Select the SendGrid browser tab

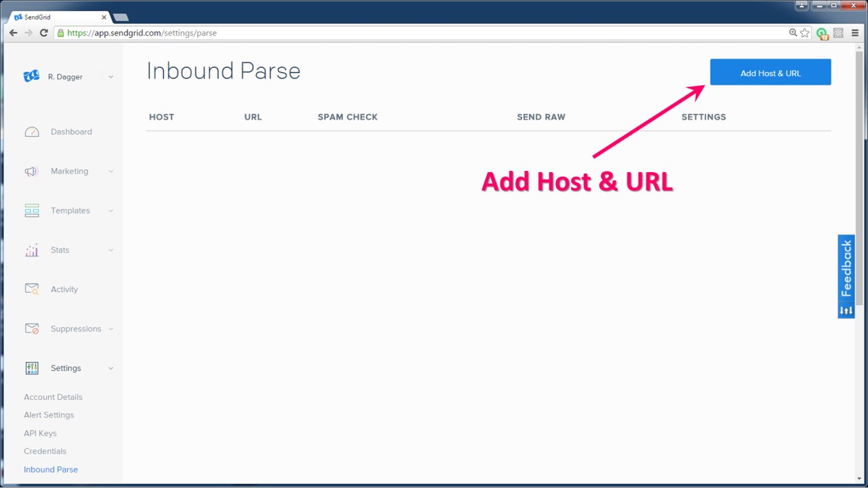tap(58, 17)
